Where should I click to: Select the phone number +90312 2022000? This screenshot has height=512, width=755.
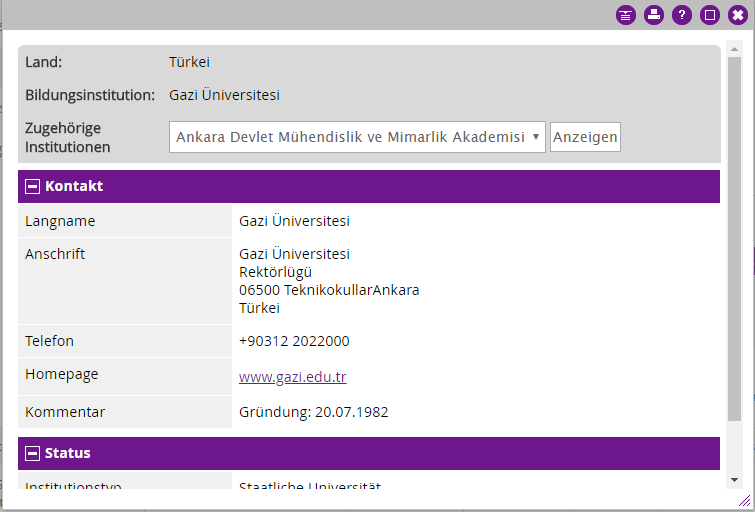point(294,341)
